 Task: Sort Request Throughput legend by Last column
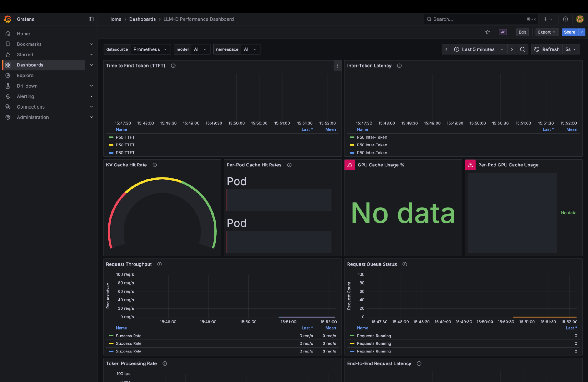[307, 328]
